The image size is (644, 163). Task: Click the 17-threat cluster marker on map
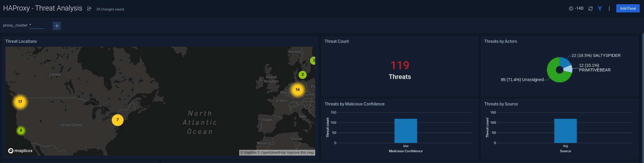[20, 102]
